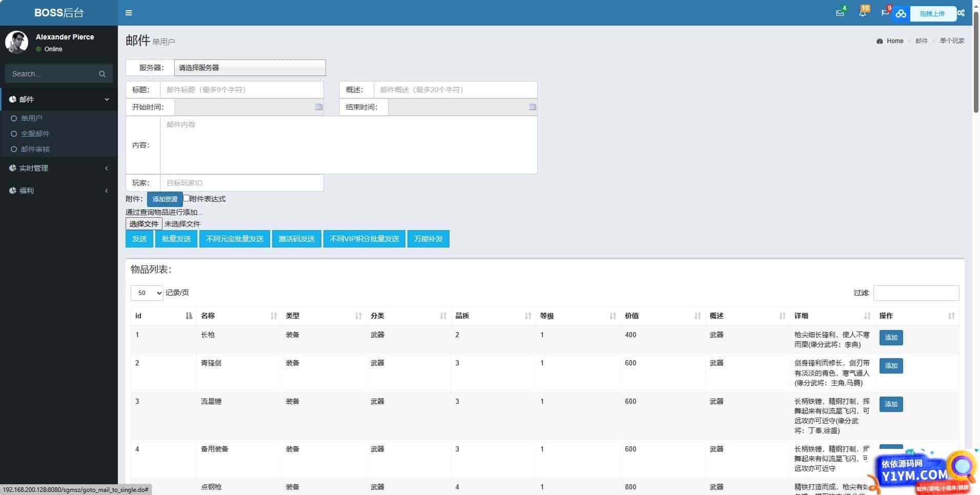The height and width of the screenshot is (495, 980).
Task: Click the Home dashboard breadcrumb icon
Action: [x=880, y=41]
